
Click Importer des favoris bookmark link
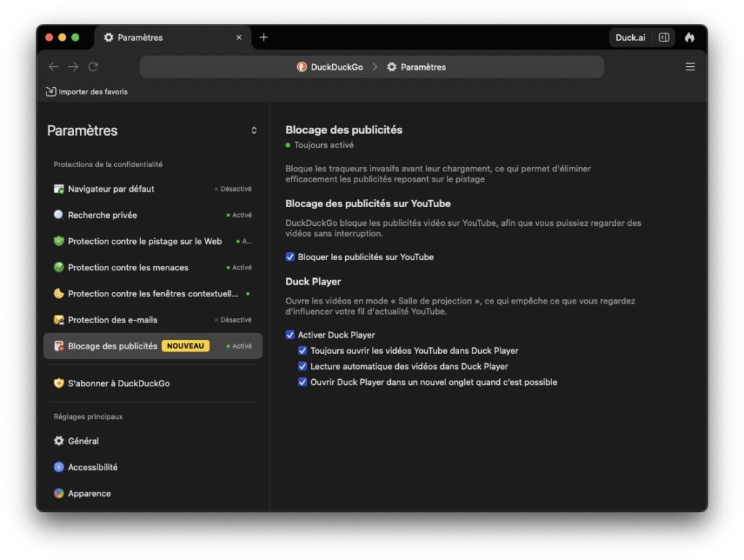pyautogui.click(x=87, y=92)
